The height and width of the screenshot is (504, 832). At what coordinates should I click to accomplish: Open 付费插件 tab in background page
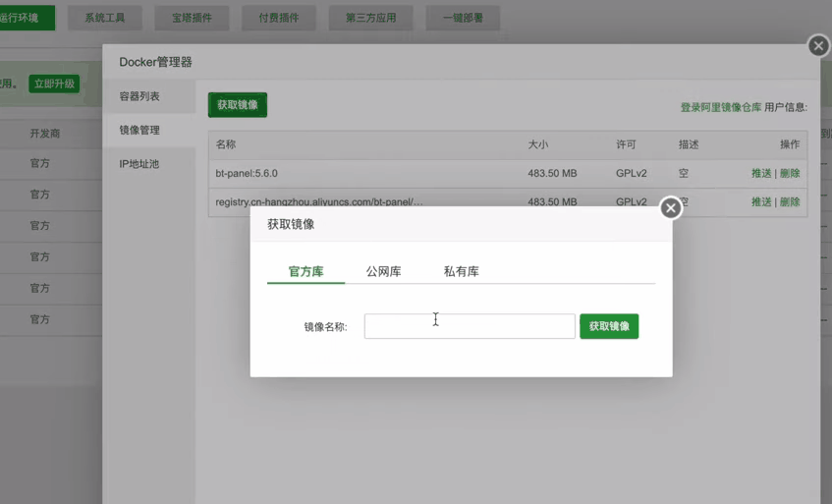[x=279, y=18]
